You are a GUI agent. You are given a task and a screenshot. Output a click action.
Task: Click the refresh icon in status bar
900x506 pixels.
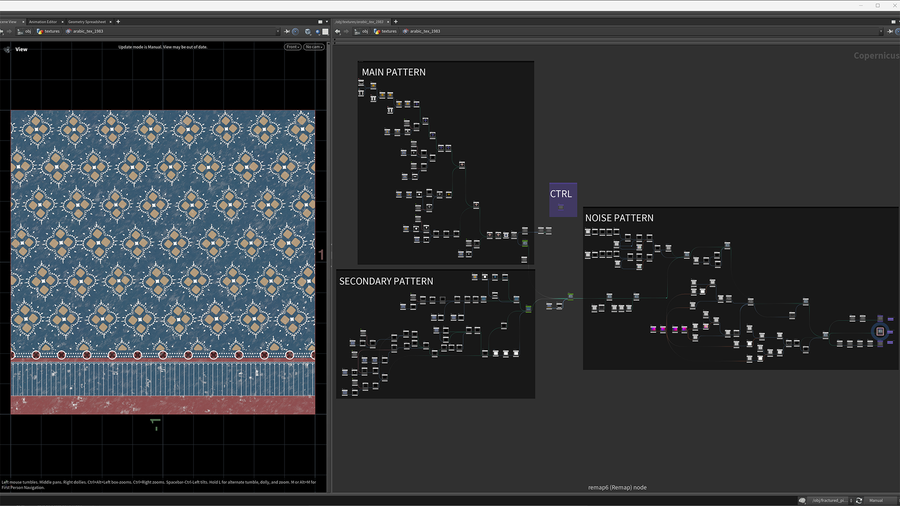click(x=858, y=500)
